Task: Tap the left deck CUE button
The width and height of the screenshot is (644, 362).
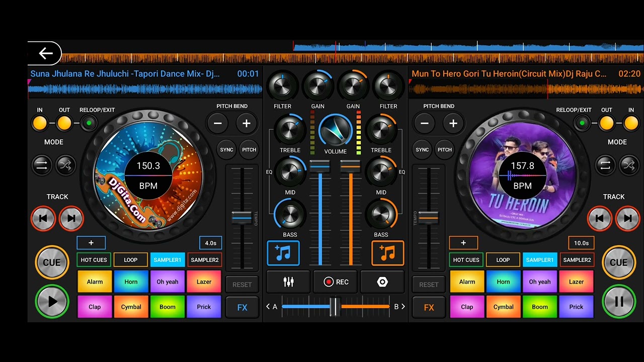Action: pyautogui.click(x=52, y=262)
